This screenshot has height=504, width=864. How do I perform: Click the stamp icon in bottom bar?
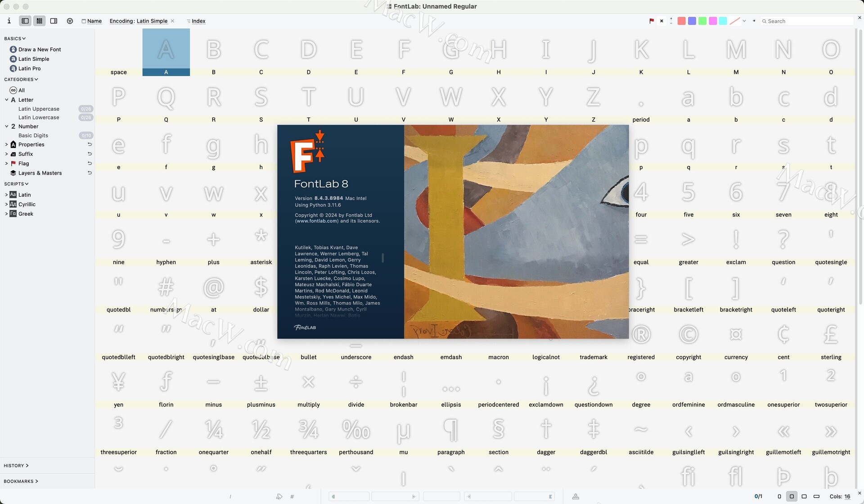click(576, 496)
